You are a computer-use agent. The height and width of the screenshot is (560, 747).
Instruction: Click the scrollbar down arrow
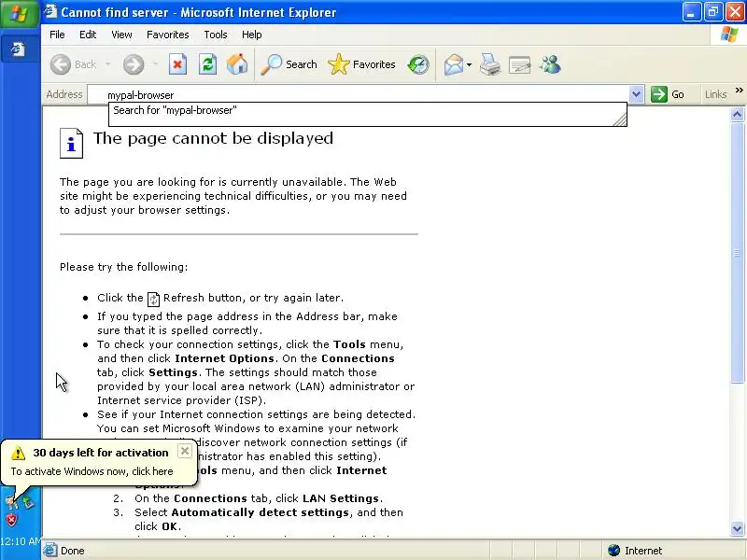[737, 528]
